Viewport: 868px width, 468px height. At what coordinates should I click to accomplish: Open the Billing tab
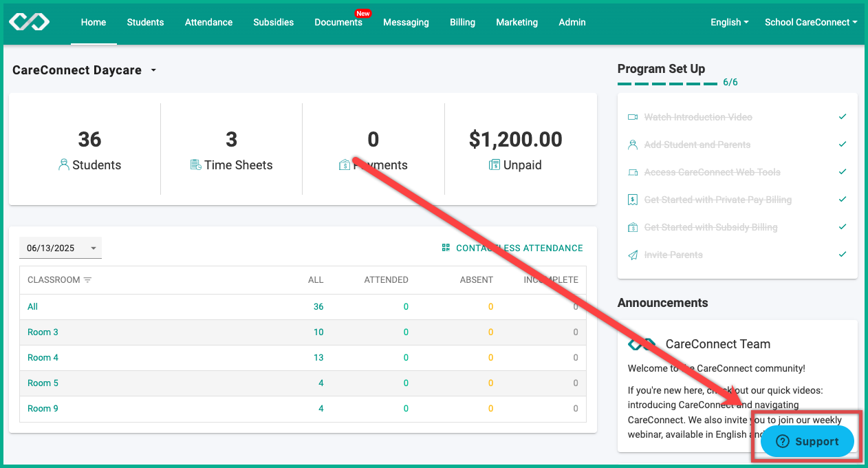462,22
